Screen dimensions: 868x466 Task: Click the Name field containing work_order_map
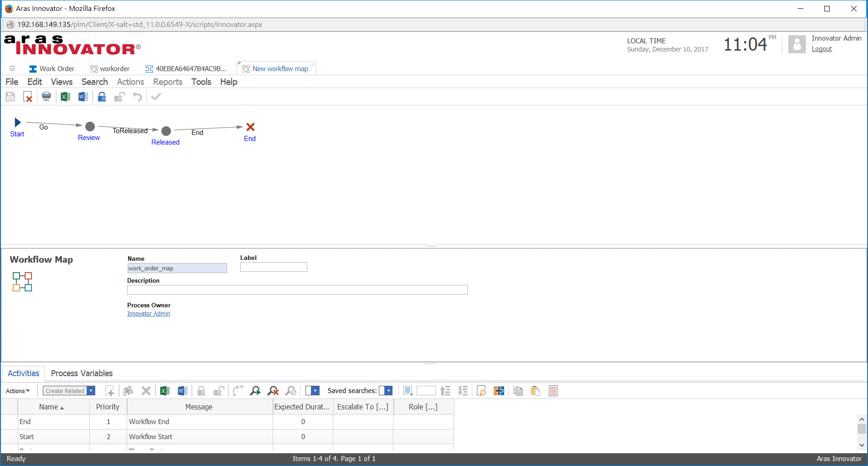177,268
